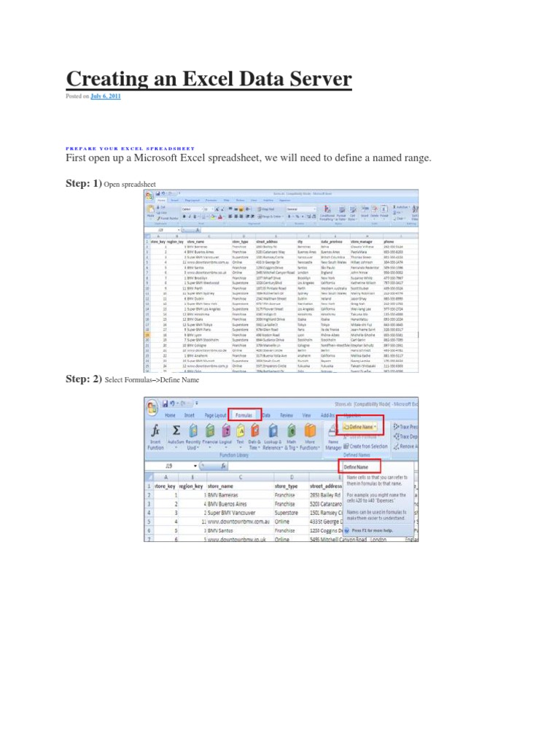Click Create from Selection in Step 2 ribbon
560x747 pixels.
pos(365,446)
